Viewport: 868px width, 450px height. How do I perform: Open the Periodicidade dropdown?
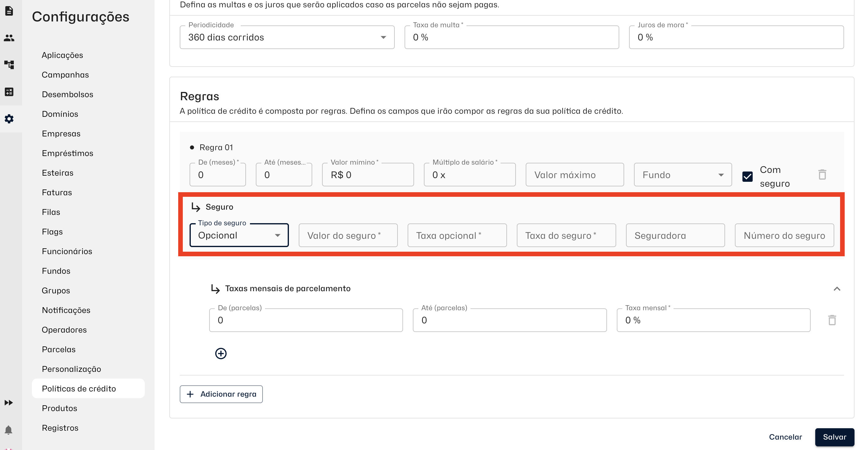(287, 37)
